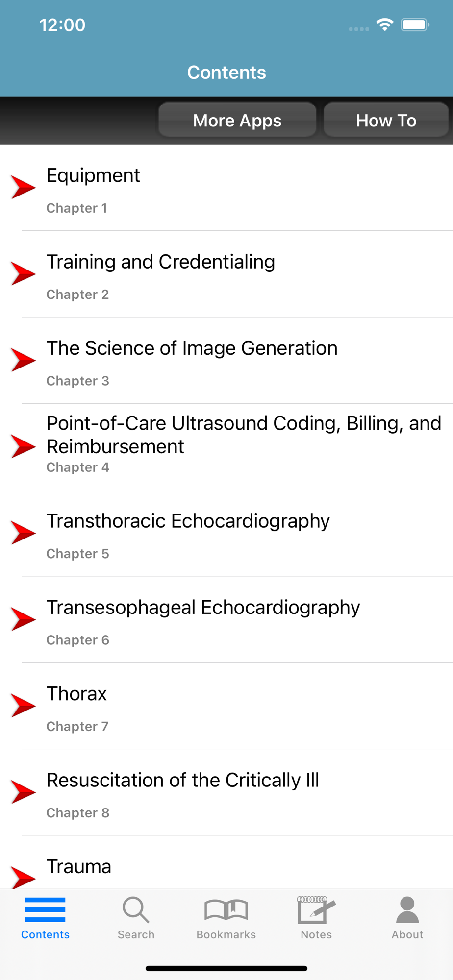Image resolution: width=453 pixels, height=980 pixels.
Task: Expand the Training and Credentialing arrow
Action: coord(23,273)
